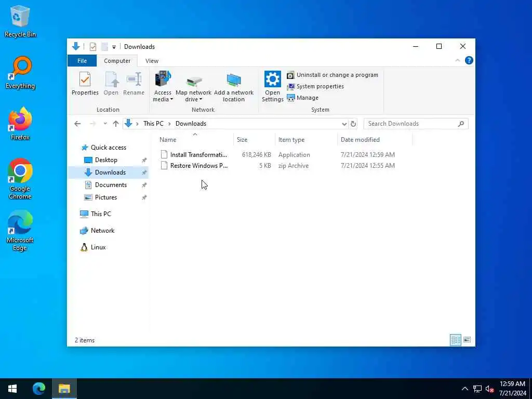The image size is (532, 399).
Task: Click Manage in System group
Action: tap(303, 98)
